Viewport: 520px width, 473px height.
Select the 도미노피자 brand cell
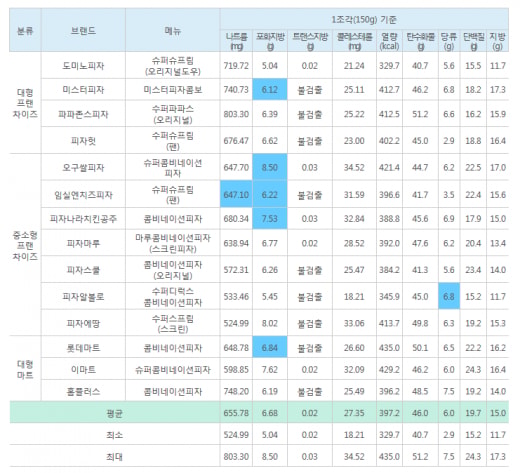click(83, 65)
